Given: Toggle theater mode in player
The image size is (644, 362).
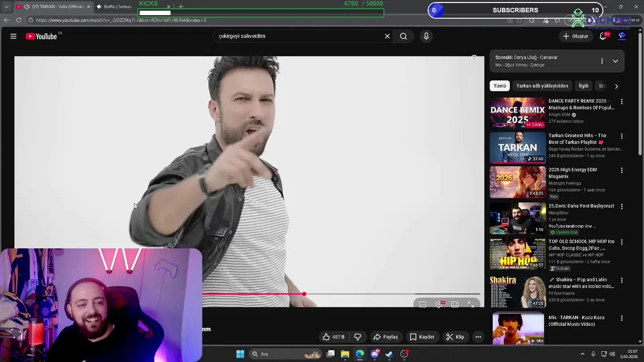Looking at the screenshot, I should (455, 304).
